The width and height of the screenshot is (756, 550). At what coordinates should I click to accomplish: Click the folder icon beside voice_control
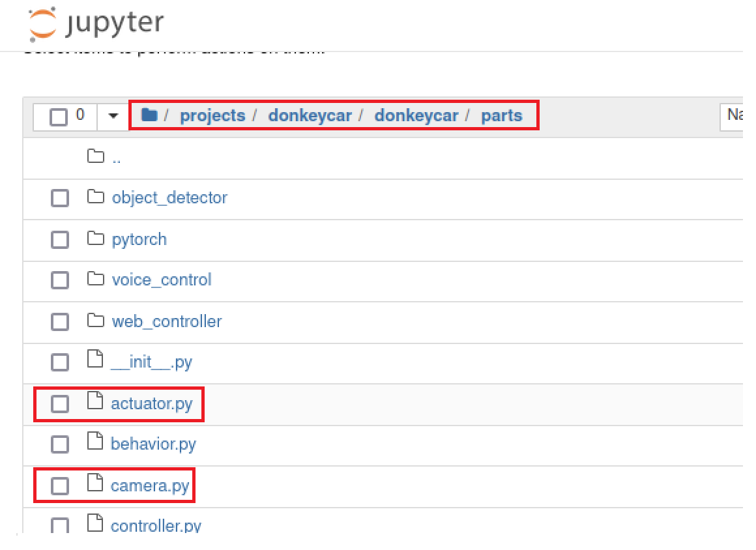[96, 280]
